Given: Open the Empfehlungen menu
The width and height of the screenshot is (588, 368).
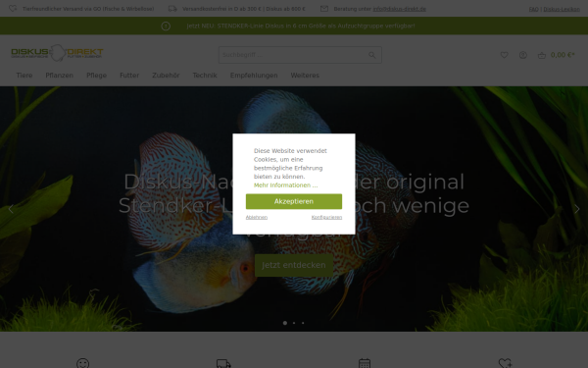Looking at the screenshot, I should tap(254, 76).
